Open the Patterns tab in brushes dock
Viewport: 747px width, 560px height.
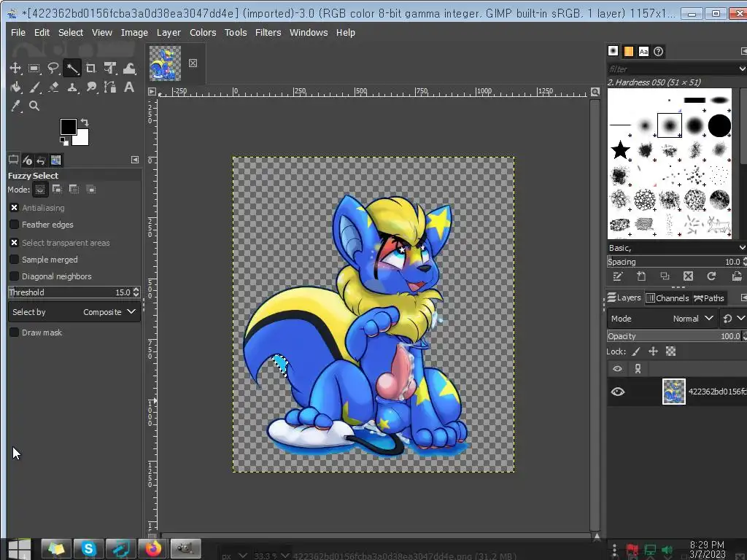coord(628,52)
